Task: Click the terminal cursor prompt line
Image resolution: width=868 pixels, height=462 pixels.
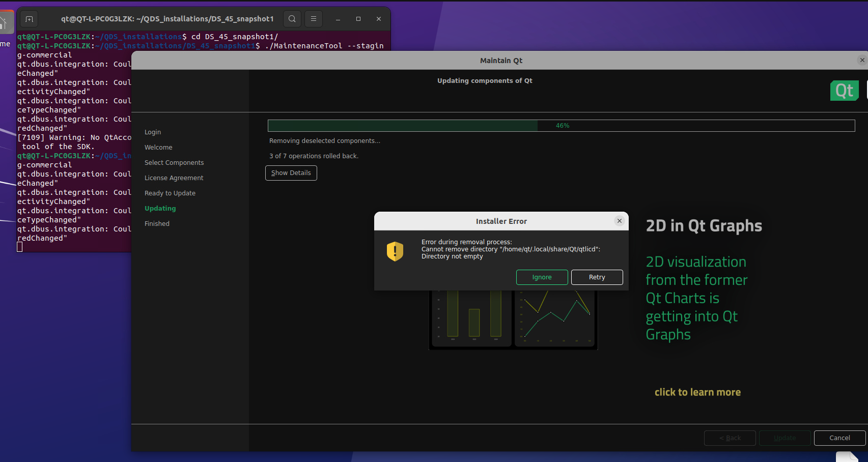Action: 20,247
